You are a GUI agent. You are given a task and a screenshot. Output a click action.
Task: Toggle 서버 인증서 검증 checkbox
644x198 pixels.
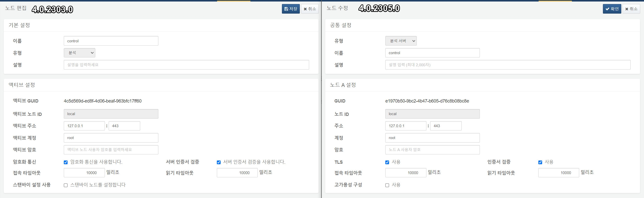(219, 162)
